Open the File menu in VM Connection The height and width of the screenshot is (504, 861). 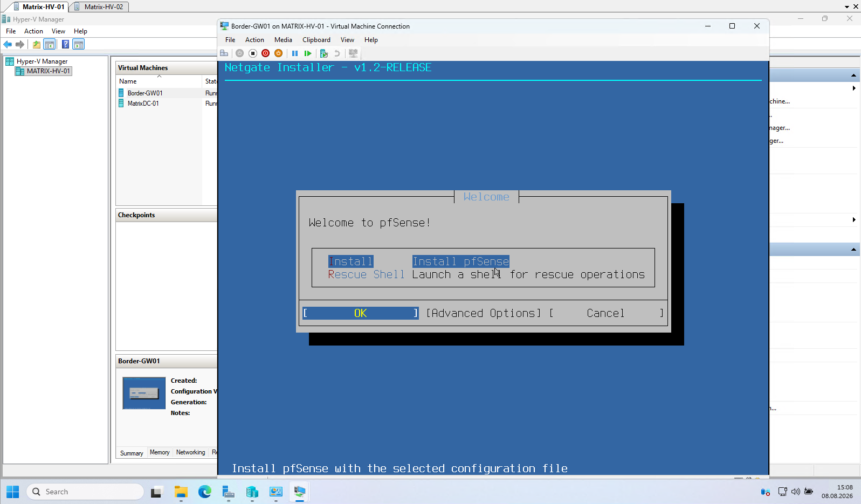point(230,40)
